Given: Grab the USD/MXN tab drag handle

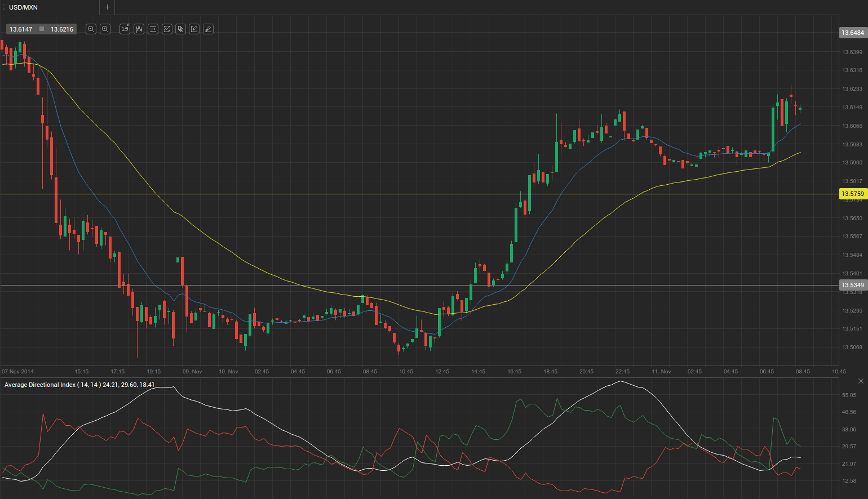Looking at the screenshot, I should 5,7.
